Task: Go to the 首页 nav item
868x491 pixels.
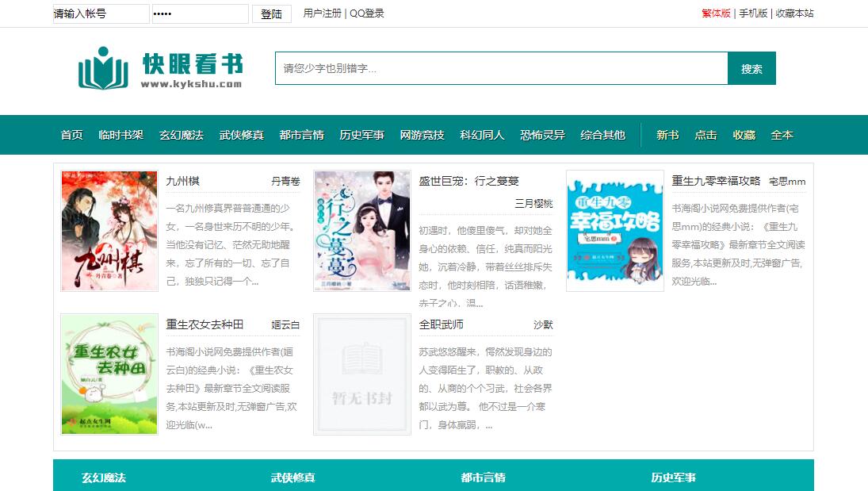Action: [x=71, y=135]
